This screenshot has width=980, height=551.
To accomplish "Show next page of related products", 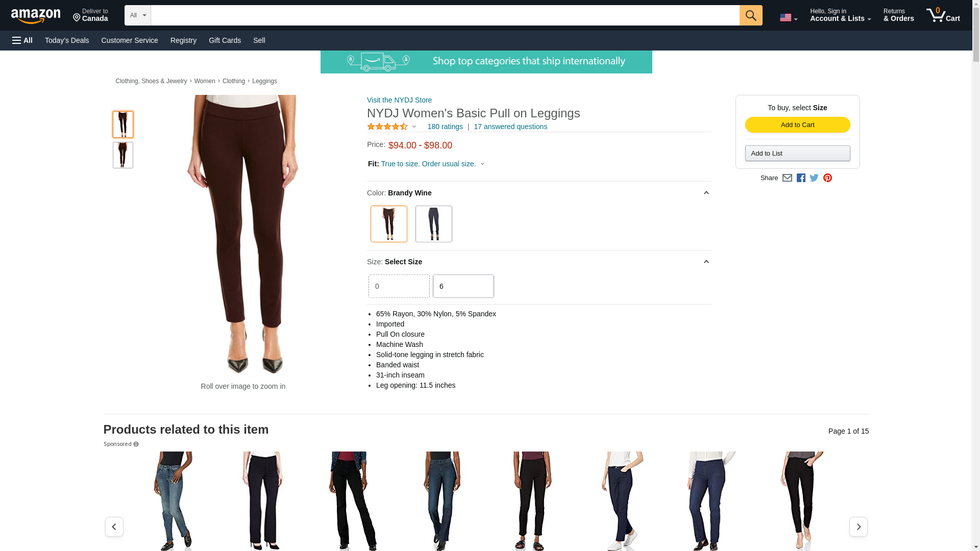I will coord(859,527).
